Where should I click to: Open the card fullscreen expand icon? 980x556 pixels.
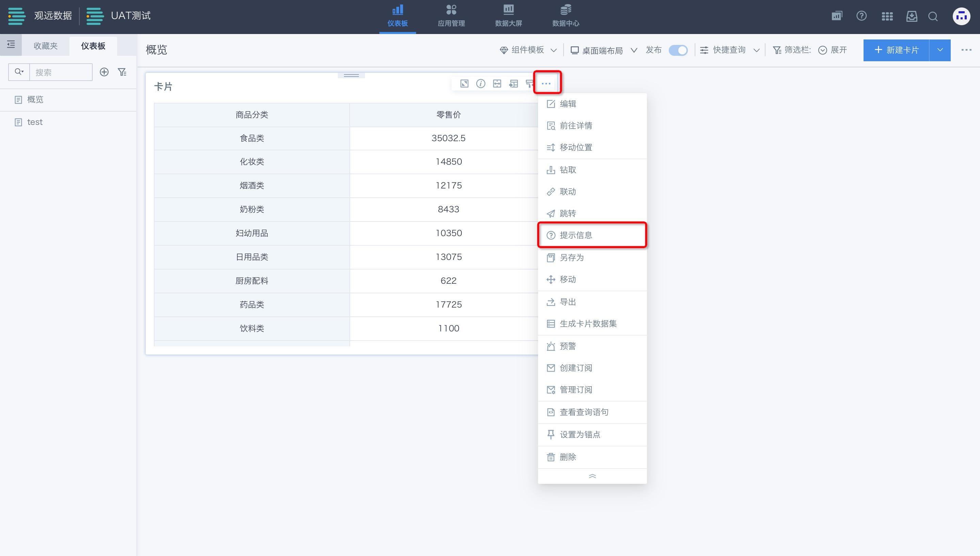464,84
